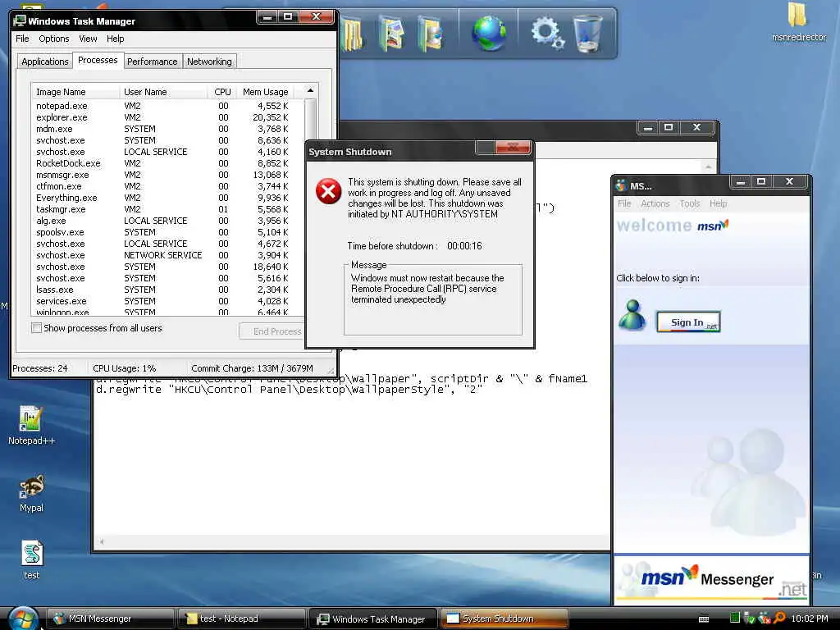Image resolution: width=840 pixels, height=630 pixels.
Task: Click the Safely Remove Hardware tray icon
Action: [x=750, y=619]
